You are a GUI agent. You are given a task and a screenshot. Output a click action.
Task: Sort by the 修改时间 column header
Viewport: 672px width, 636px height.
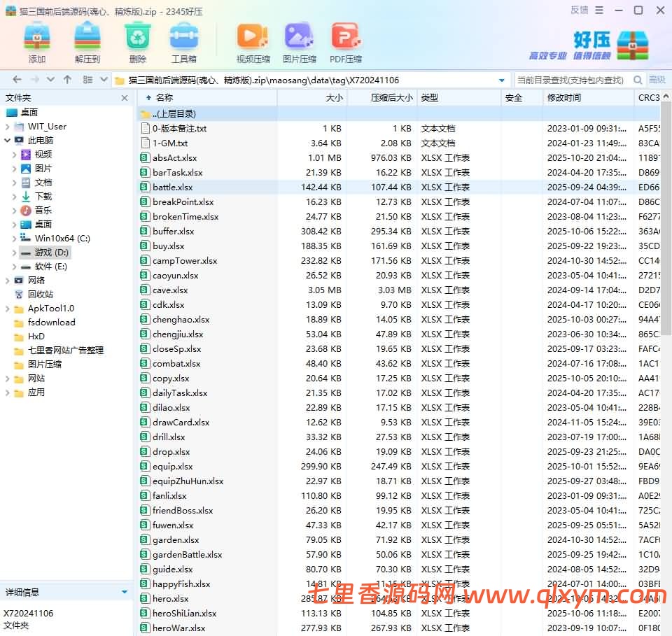tap(564, 98)
